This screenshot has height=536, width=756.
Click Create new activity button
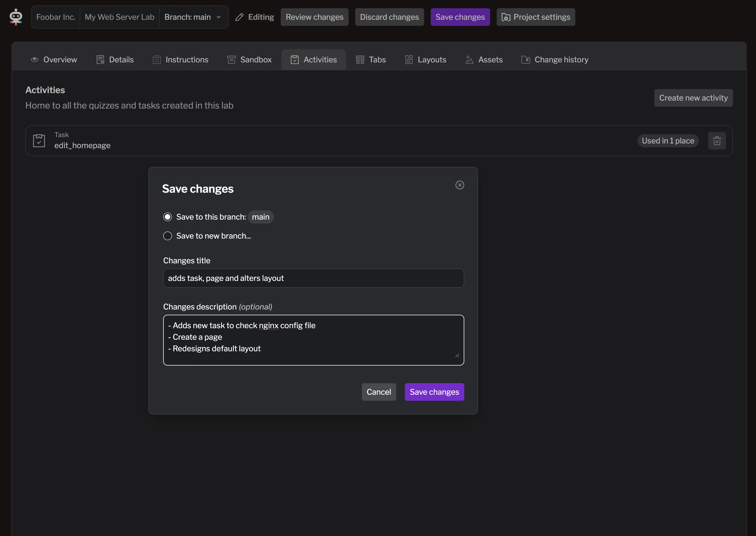[x=693, y=98]
